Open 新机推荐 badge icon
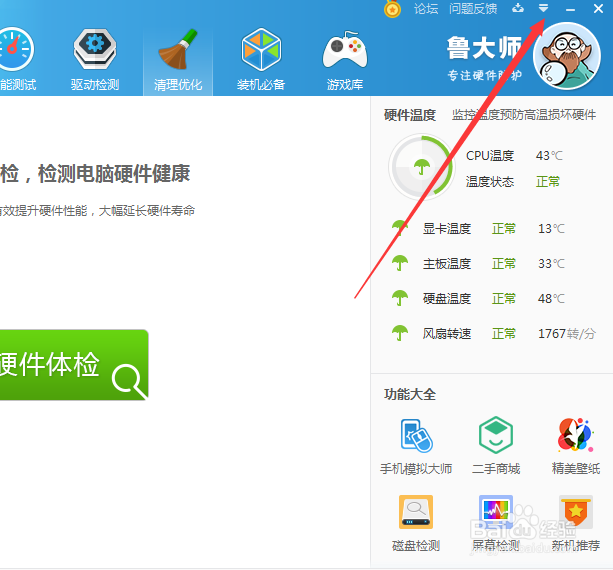 click(575, 512)
